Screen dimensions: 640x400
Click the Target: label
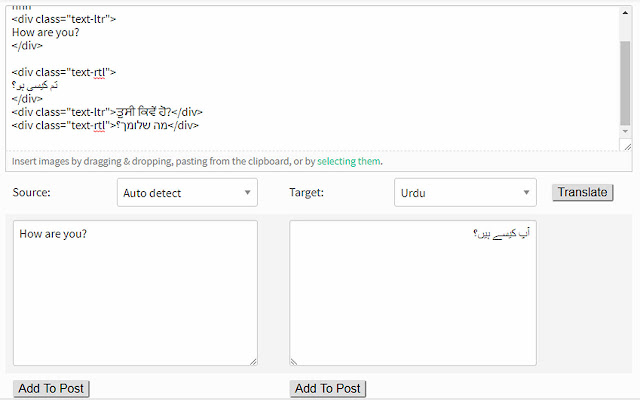point(307,192)
